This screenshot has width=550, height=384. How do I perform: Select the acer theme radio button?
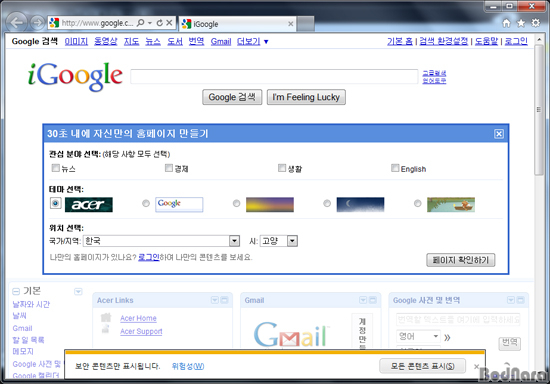[x=56, y=203]
